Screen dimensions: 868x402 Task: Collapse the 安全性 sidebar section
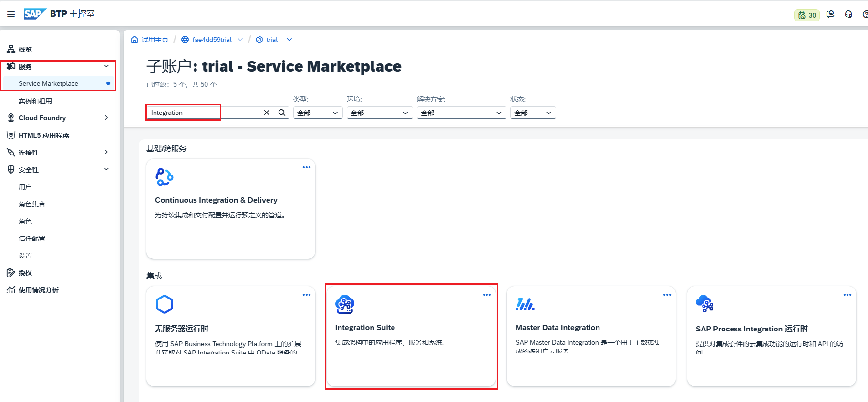[106, 169]
